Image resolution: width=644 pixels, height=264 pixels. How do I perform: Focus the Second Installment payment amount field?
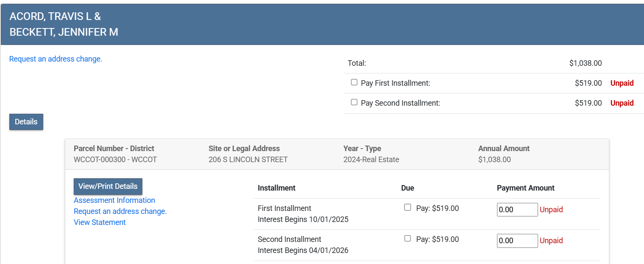[x=517, y=241]
